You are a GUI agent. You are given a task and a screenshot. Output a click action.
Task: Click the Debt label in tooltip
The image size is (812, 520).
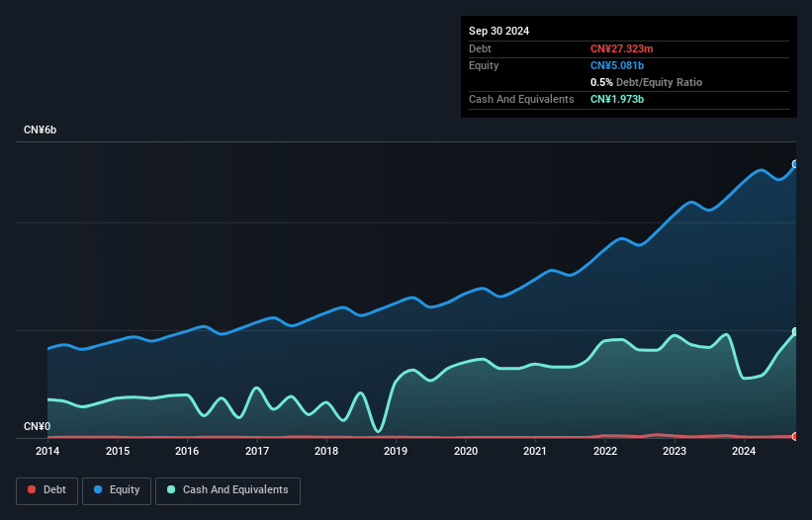tap(480, 48)
